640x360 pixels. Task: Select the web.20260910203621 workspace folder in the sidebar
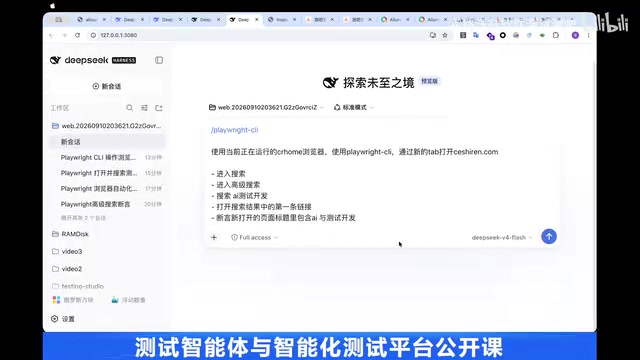(x=107, y=126)
